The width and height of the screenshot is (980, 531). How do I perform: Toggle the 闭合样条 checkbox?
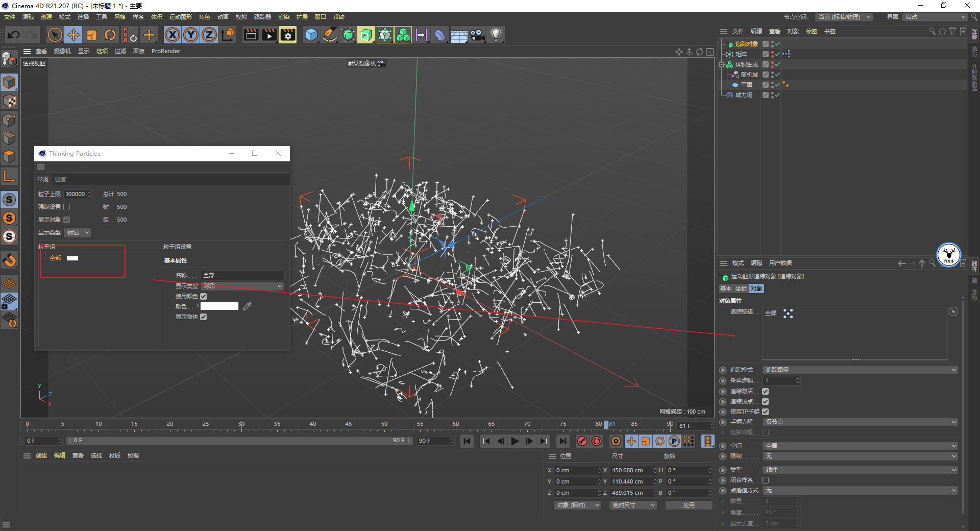pyautogui.click(x=765, y=480)
